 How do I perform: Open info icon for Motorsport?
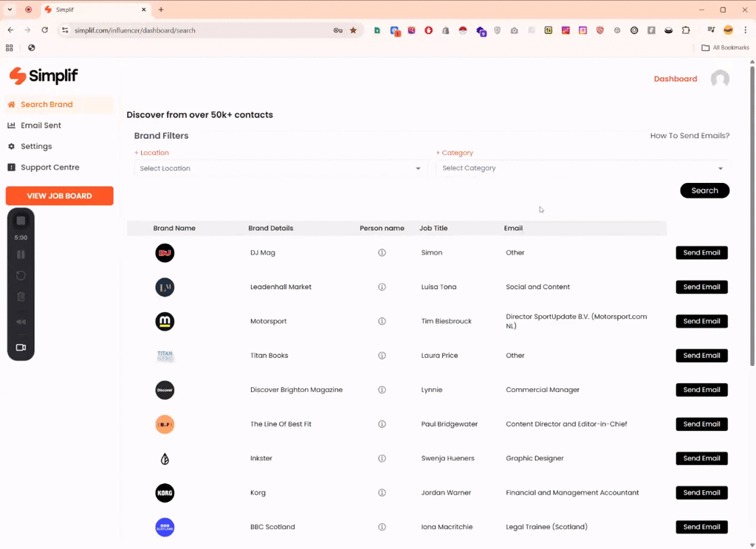382,321
